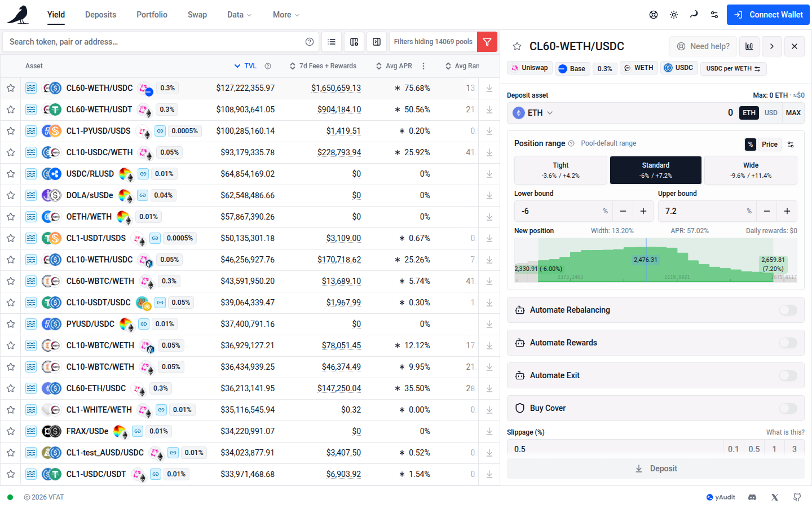This screenshot has height=508, width=812.
Task: Open the theme brightness sun icon
Action: pyautogui.click(x=674, y=15)
